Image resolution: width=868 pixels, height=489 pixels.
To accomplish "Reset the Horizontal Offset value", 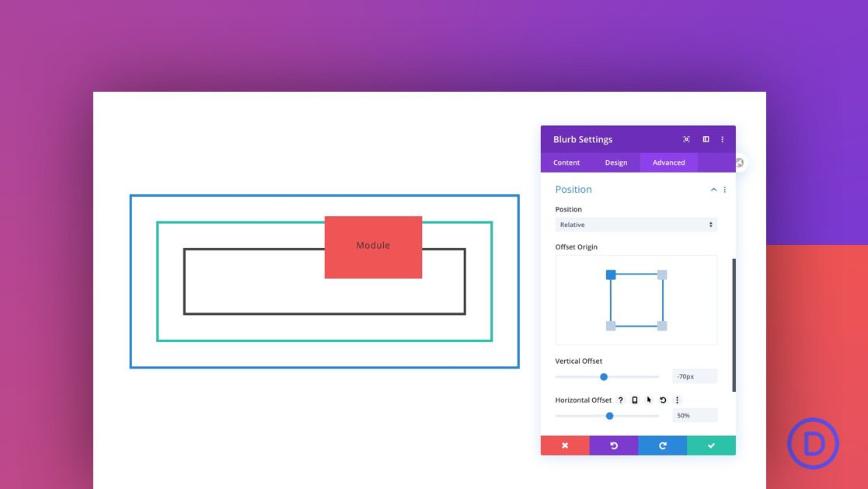I will (x=663, y=400).
